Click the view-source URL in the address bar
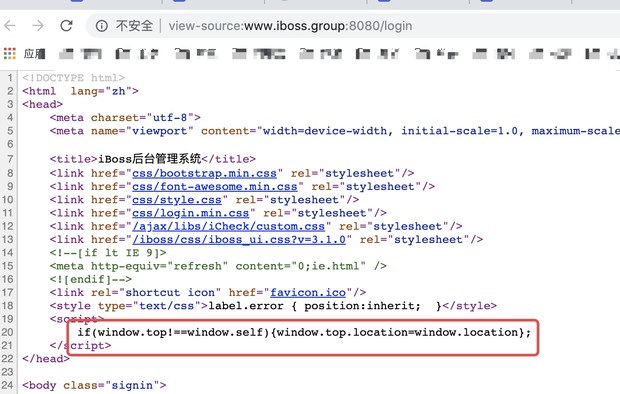This screenshot has height=394, width=620. 290,26
